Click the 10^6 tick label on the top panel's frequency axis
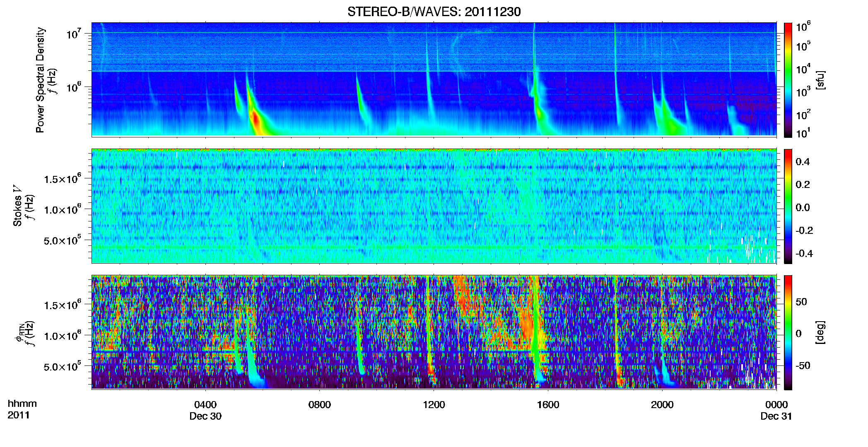Viewport: 868px width, 447px height. [x=73, y=87]
